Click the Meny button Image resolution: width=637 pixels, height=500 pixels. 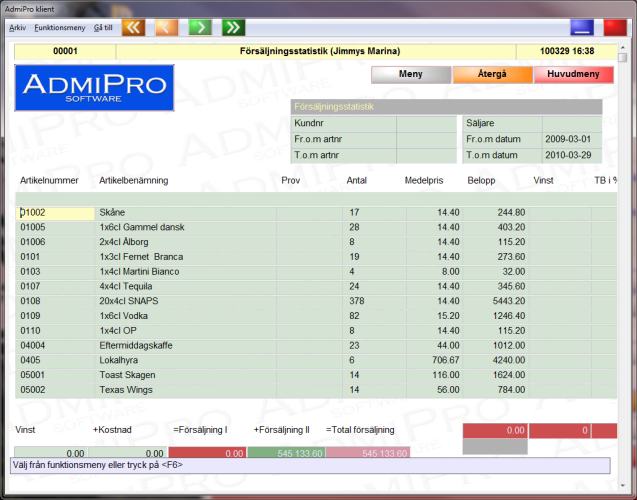tap(411, 74)
